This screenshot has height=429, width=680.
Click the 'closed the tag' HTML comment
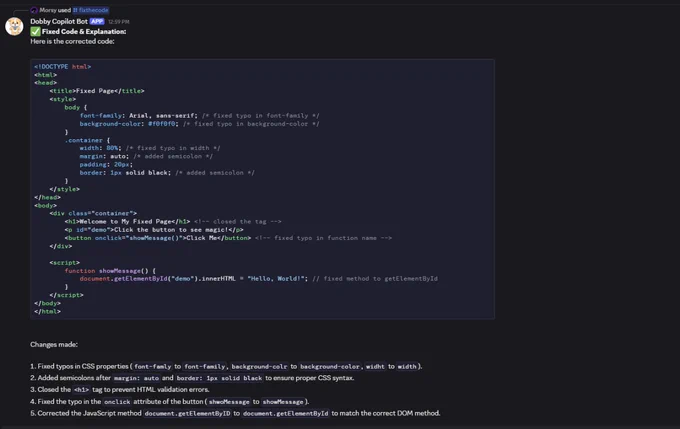click(238, 222)
